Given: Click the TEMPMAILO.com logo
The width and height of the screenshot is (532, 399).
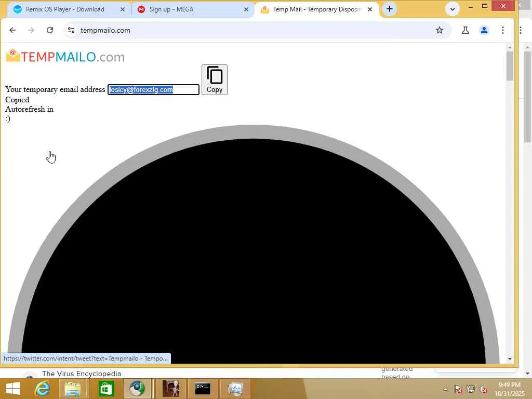Looking at the screenshot, I should click(x=65, y=56).
